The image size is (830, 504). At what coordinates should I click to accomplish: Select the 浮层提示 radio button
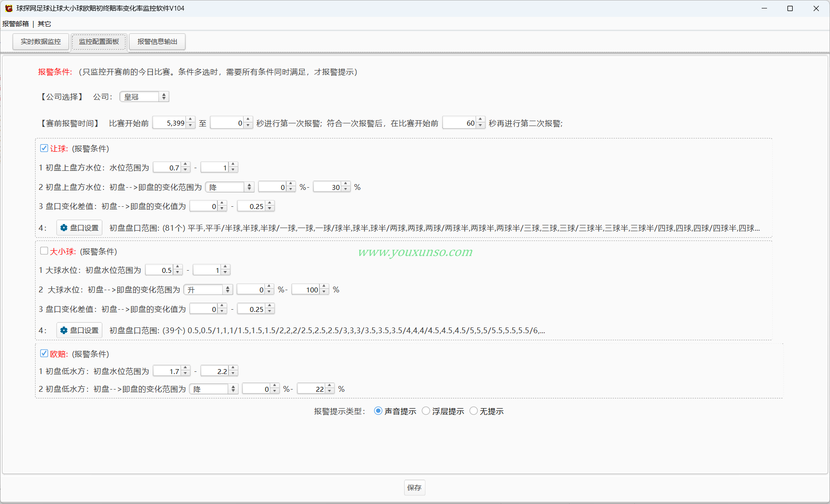[426, 411]
